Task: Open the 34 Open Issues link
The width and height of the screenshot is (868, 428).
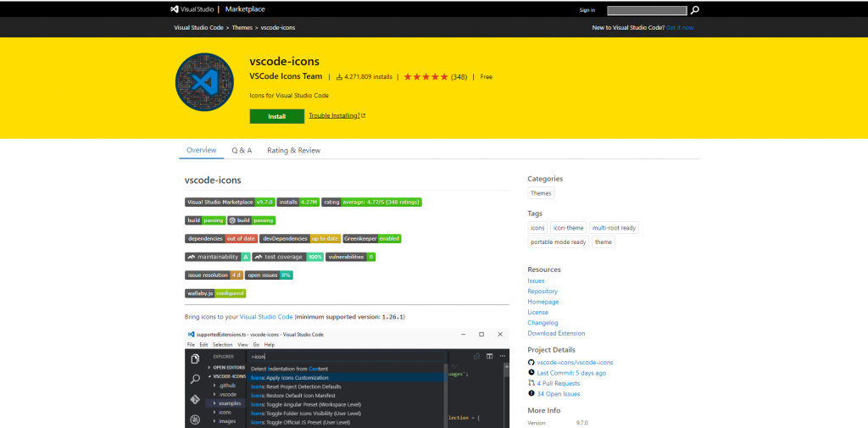Action: tap(559, 393)
